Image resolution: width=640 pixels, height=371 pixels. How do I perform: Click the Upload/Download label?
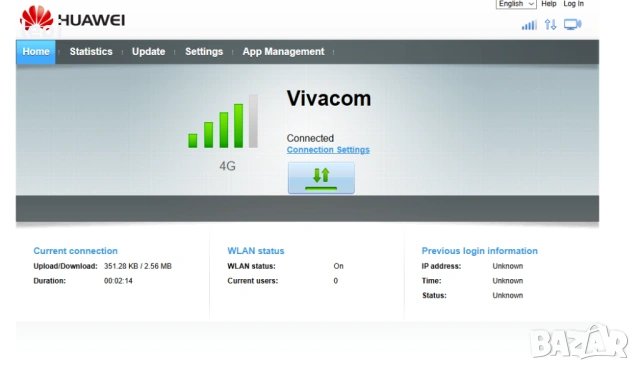(65, 266)
